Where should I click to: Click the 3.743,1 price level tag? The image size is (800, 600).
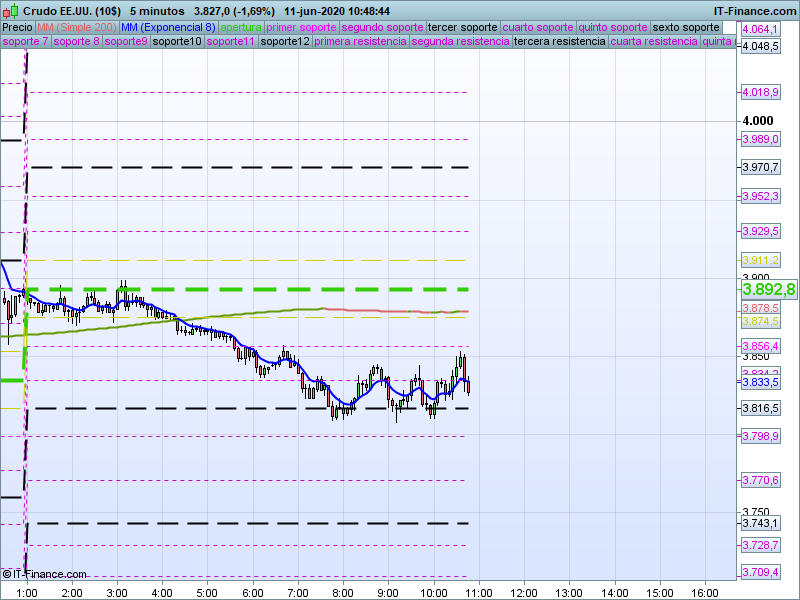(x=760, y=524)
